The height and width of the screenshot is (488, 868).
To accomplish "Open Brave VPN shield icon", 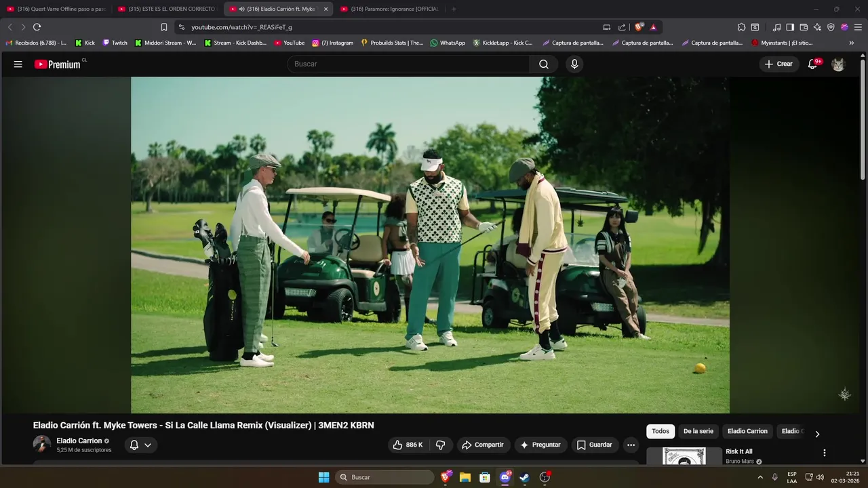I will [831, 27].
